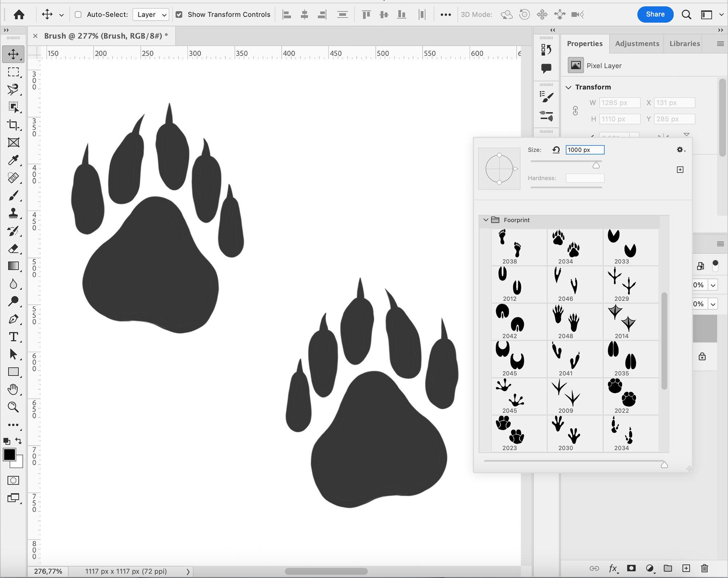Screen dimensions: 728x578
Task: Click the fx layer styles button
Action: point(613,568)
